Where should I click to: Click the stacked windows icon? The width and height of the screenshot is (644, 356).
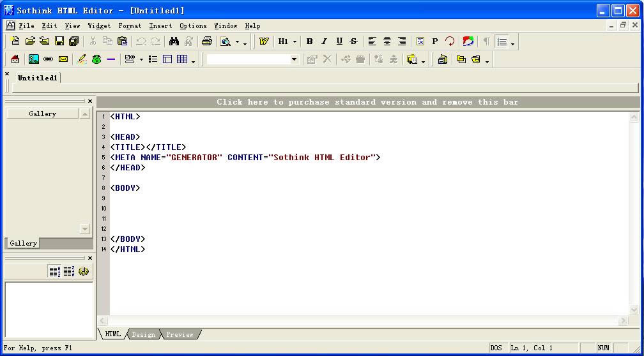[x=443, y=59]
